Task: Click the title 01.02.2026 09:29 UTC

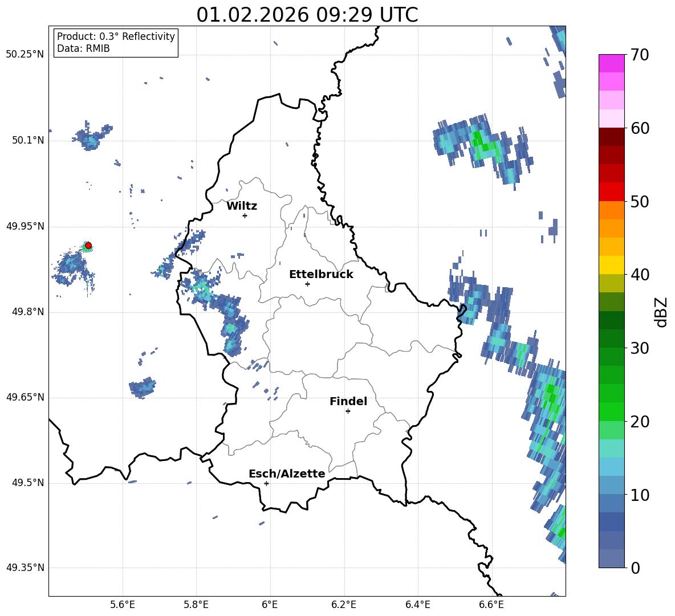Action: [307, 15]
